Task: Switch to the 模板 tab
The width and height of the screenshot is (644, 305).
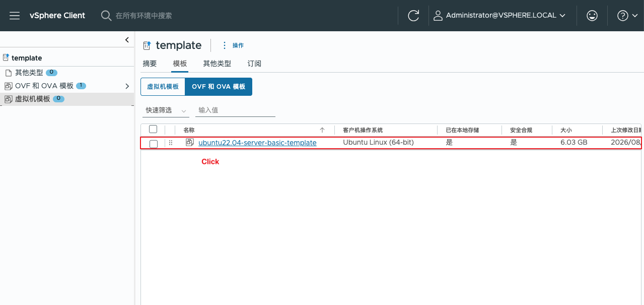Action: tap(180, 64)
